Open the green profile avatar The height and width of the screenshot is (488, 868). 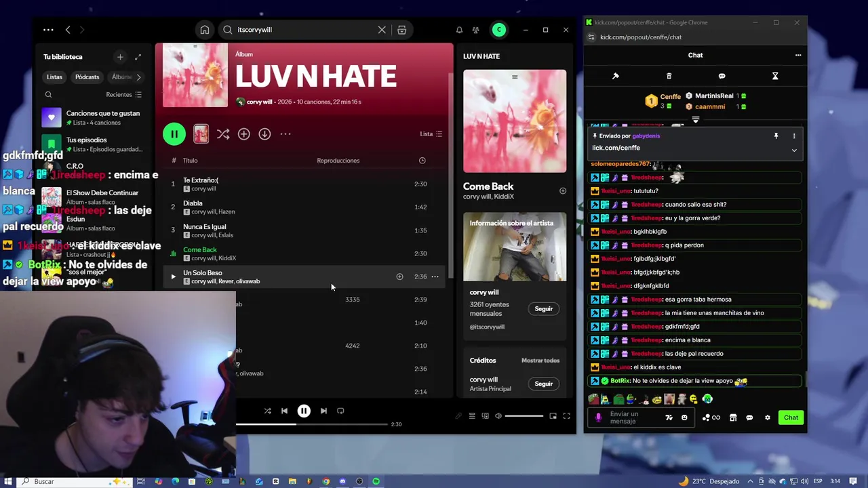tap(499, 30)
